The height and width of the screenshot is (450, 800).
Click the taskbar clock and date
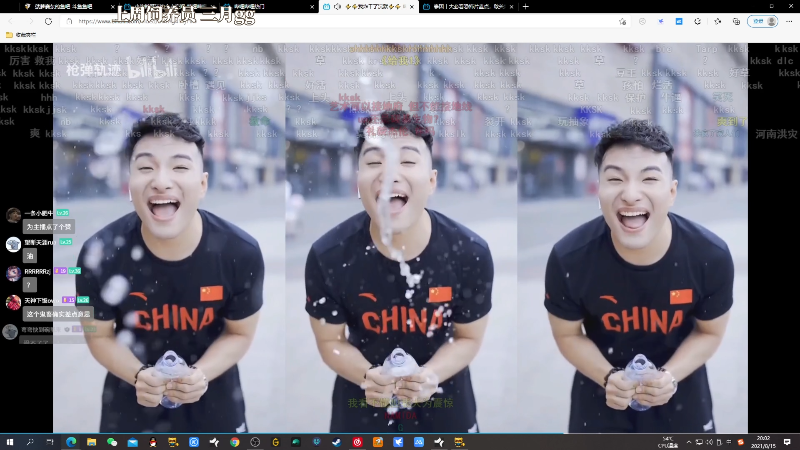pyautogui.click(x=764, y=442)
